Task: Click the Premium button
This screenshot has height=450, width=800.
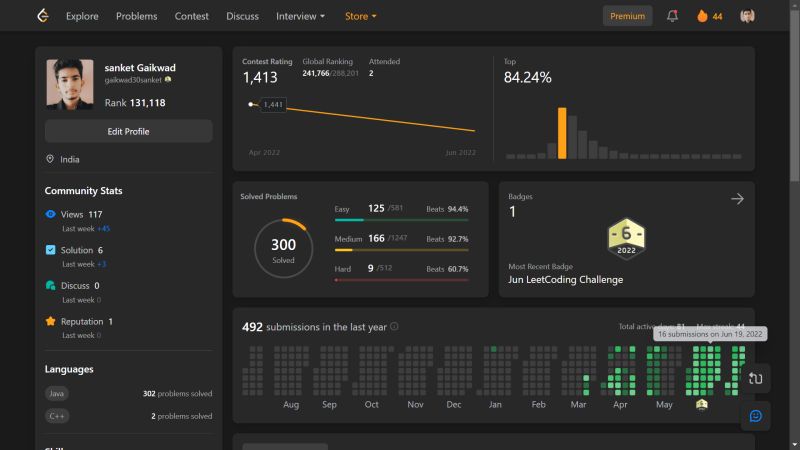Action: click(x=628, y=16)
